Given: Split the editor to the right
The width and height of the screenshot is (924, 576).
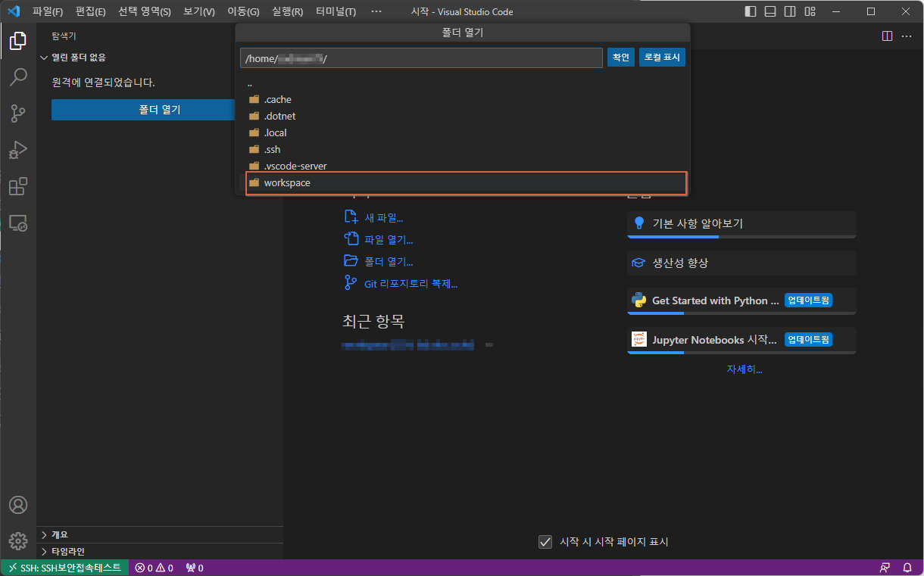Looking at the screenshot, I should point(887,36).
